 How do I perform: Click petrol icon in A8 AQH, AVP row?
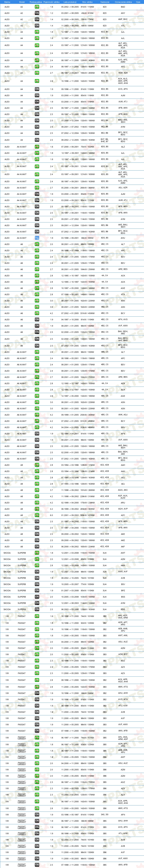tap(37, 509)
